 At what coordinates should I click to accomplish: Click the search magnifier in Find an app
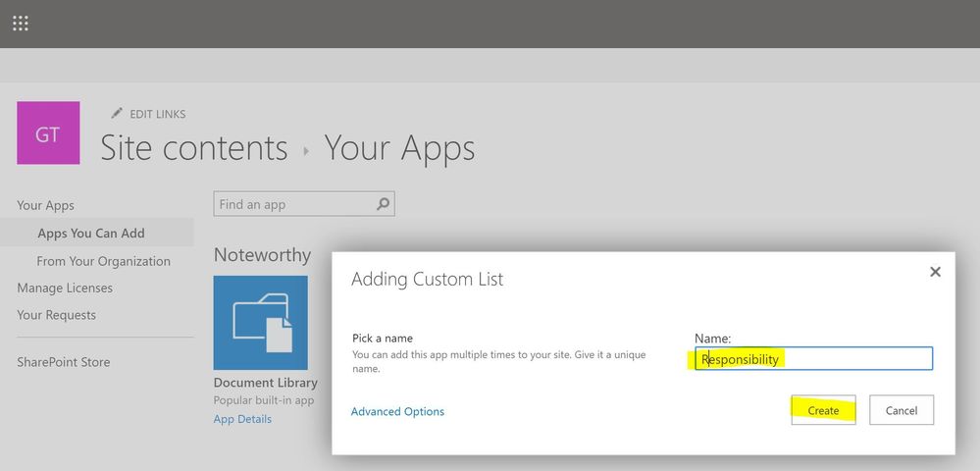[x=384, y=204]
